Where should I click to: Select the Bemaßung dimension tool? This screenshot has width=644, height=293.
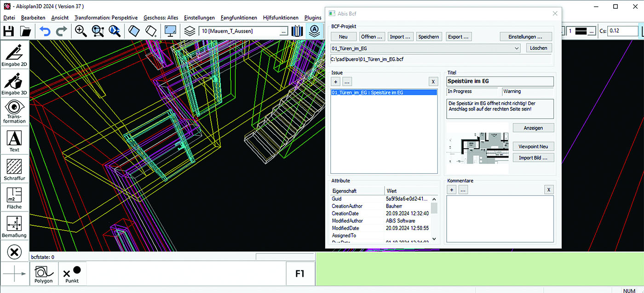pyautogui.click(x=14, y=227)
